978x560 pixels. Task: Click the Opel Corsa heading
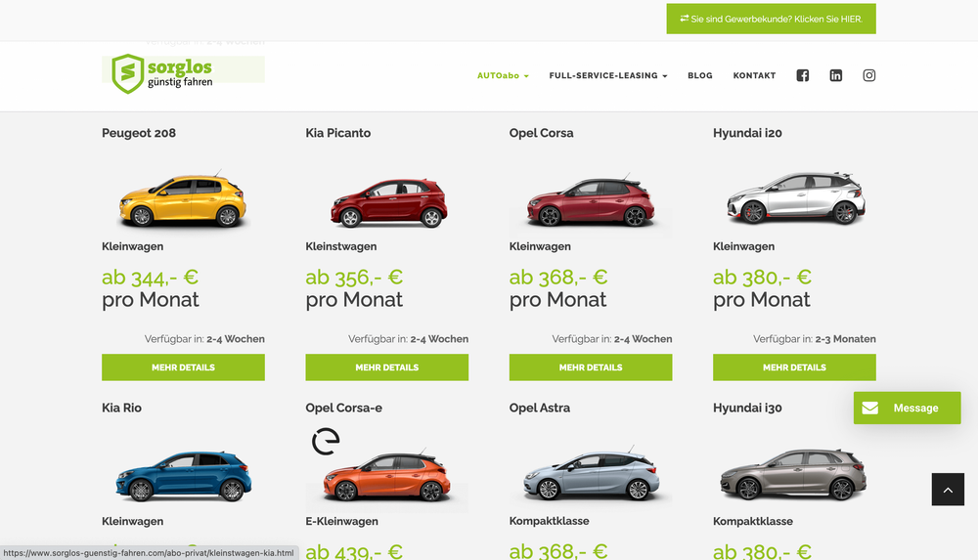[541, 133]
